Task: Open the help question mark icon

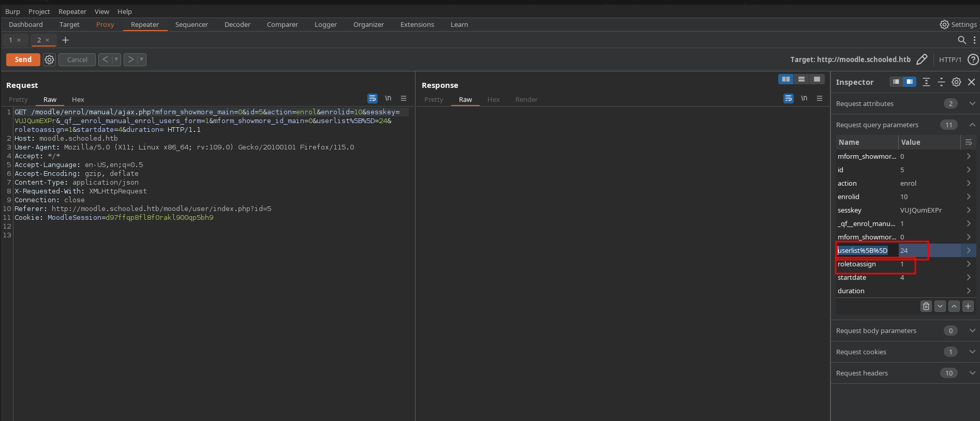Action: tap(973, 59)
